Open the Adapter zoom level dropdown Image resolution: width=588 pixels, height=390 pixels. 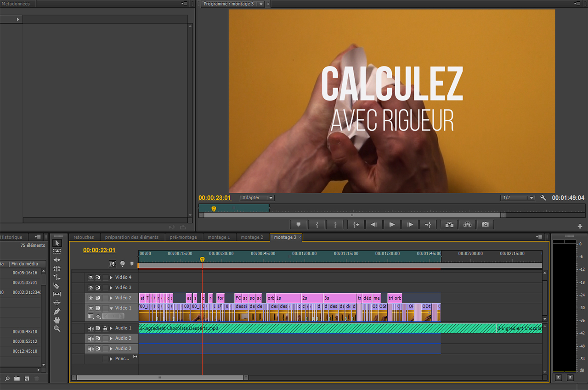pyautogui.click(x=257, y=198)
